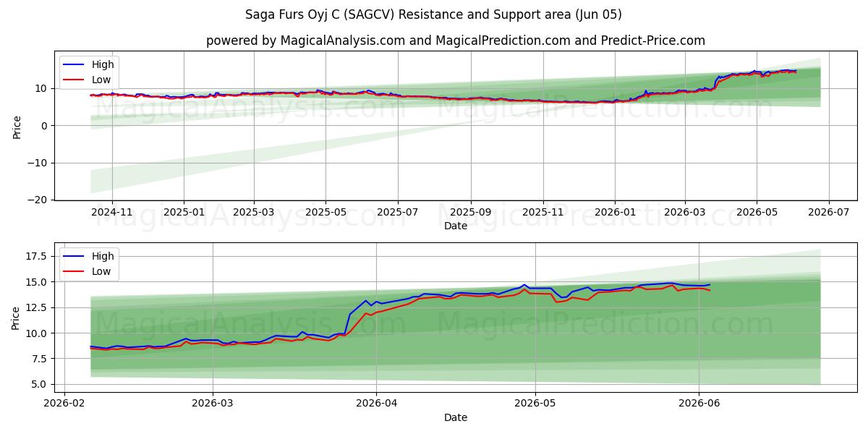This screenshot has width=868, height=434.
Task: Click the '2025-03' date tick label
Action: (254, 213)
